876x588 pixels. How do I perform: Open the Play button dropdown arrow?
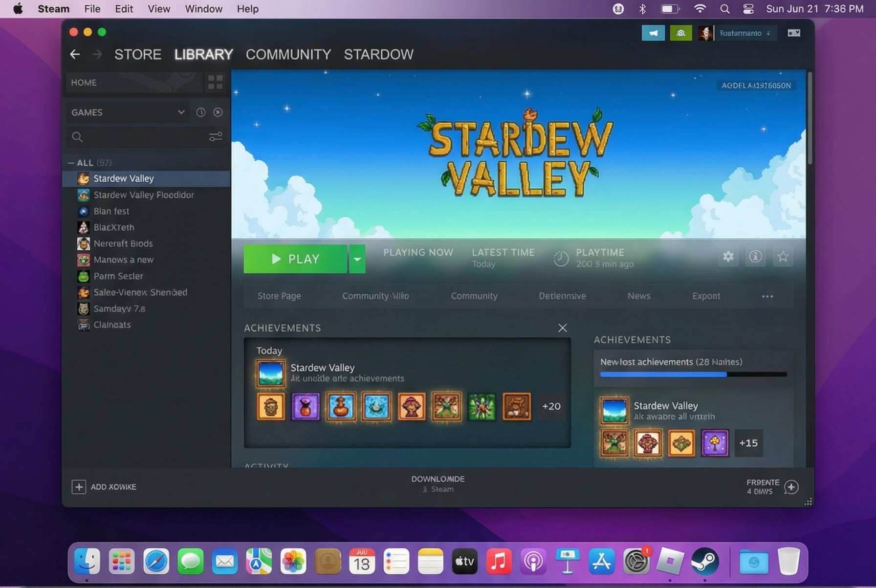point(357,259)
